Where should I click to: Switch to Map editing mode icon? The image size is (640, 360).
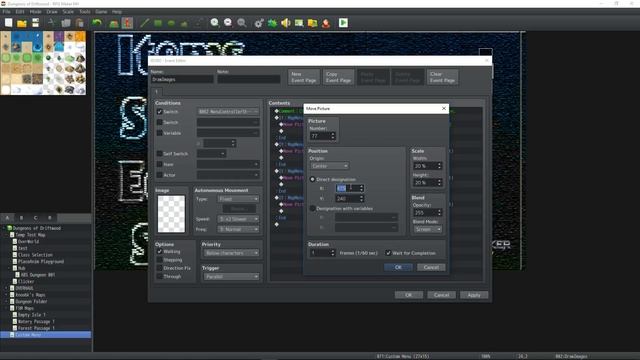pyautogui.click(x=114, y=23)
